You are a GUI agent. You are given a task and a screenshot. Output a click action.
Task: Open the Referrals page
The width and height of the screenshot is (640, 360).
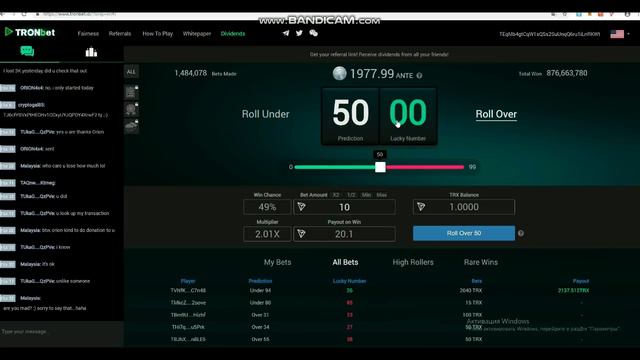[120, 34]
